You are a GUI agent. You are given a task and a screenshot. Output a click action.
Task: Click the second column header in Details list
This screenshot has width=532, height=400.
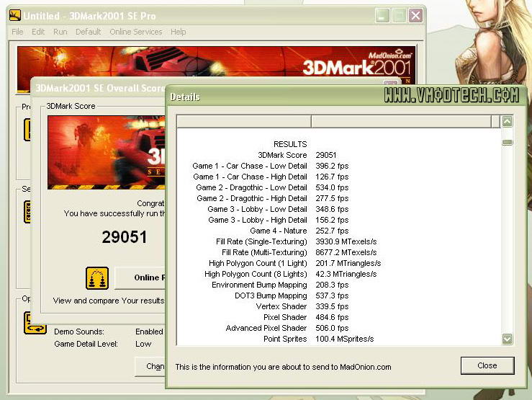(401, 122)
